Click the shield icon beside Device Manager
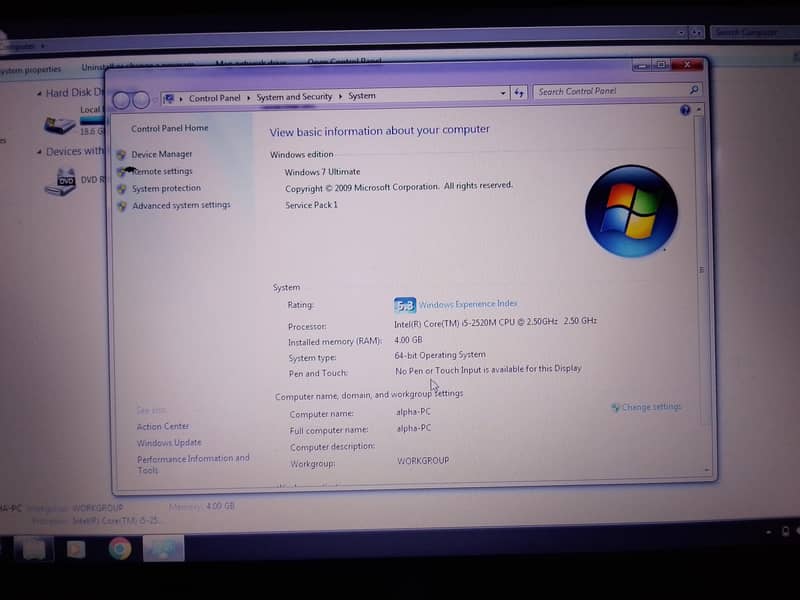The width and height of the screenshot is (800, 600). click(121, 155)
